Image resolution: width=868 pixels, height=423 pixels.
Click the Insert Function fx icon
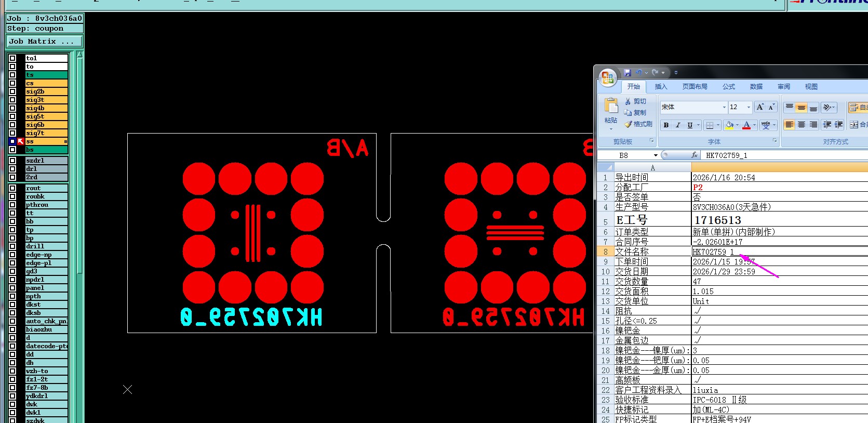click(x=695, y=155)
